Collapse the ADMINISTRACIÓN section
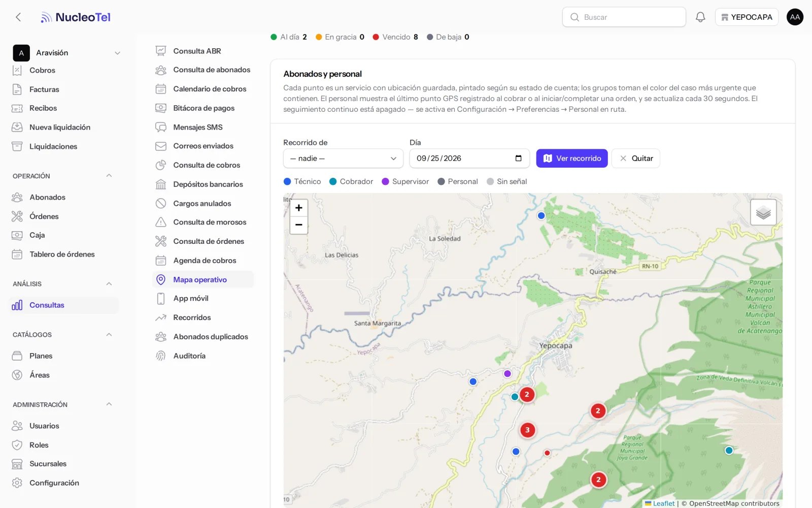The image size is (812, 508). point(109,404)
